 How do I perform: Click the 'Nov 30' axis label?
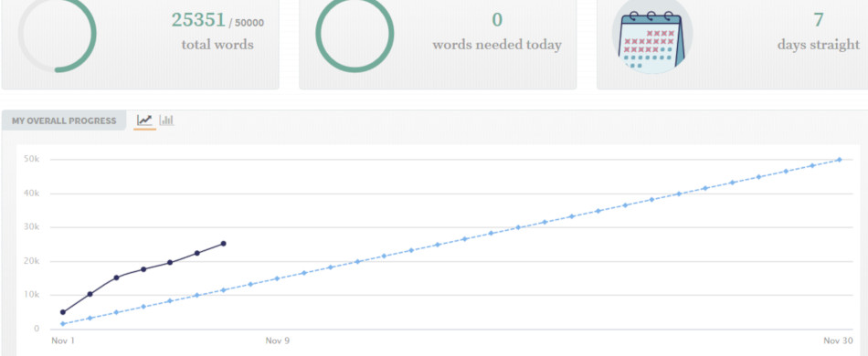839,340
